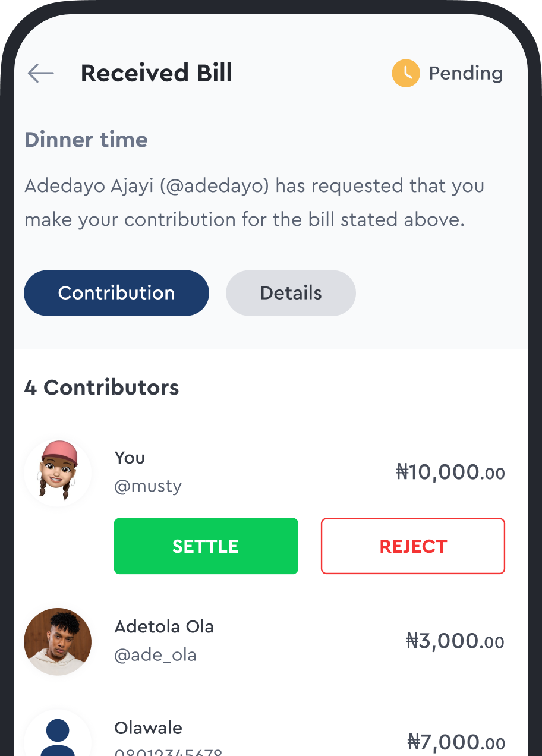
Task: Click the 4 Contributors heading
Action: click(x=102, y=388)
